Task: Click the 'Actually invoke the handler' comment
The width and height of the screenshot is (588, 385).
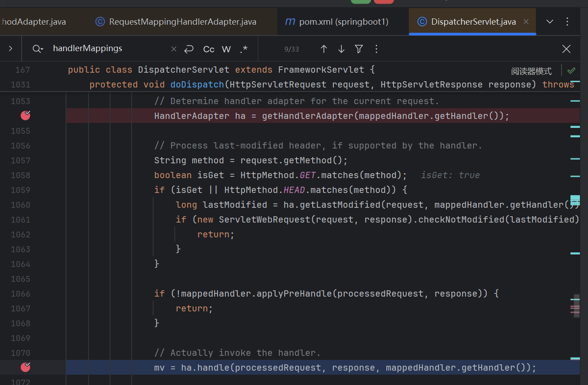Action: pos(237,353)
